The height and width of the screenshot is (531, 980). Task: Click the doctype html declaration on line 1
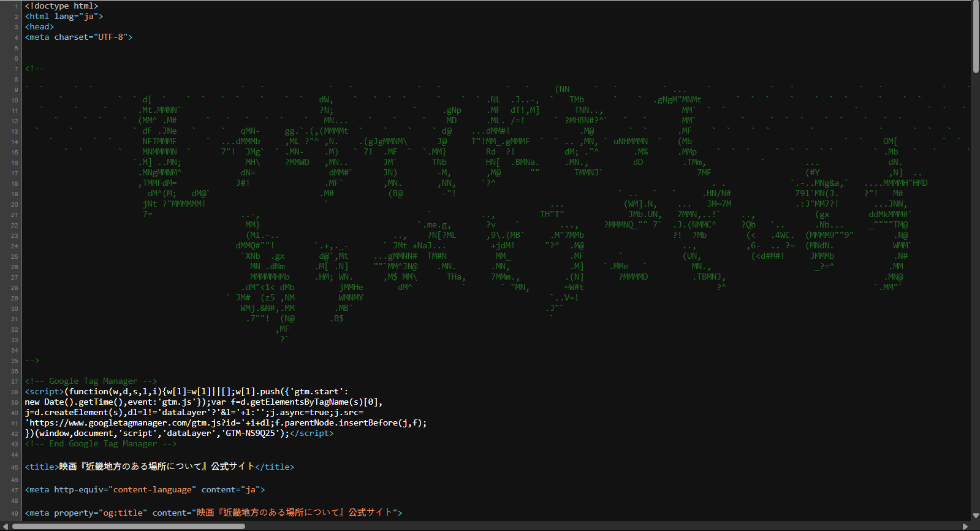point(61,6)
